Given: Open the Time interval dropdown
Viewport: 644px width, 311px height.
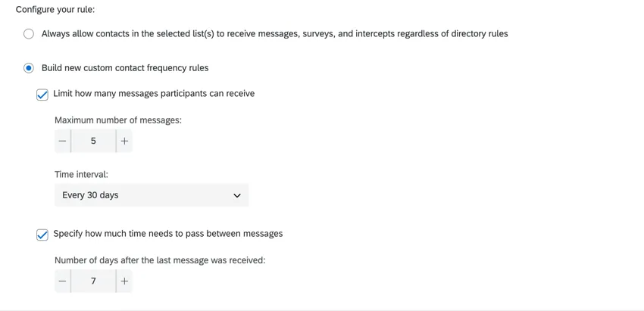Looking at the screenshot, I should coord(152,195).
